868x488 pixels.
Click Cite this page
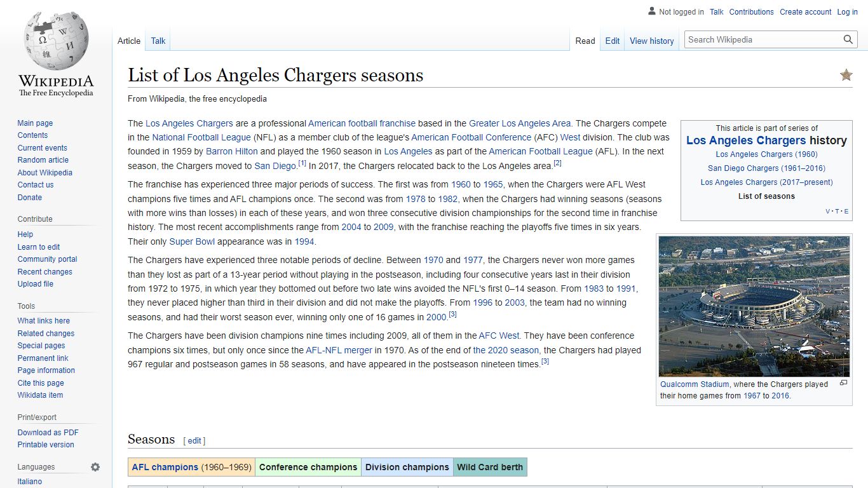coord(41,383)
